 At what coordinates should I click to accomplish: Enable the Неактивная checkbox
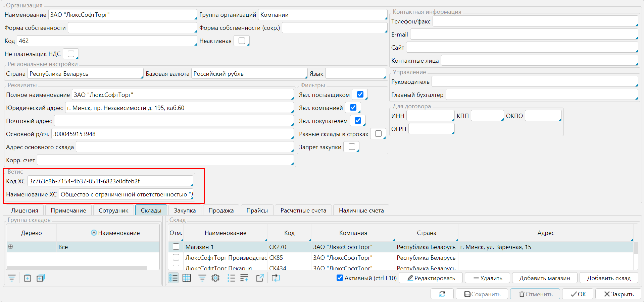click(242, 41)
